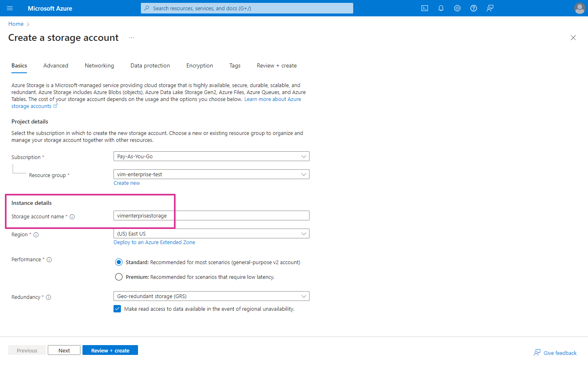Click the Subscription field label
This screenshot has width=588, height=368.
26,157
